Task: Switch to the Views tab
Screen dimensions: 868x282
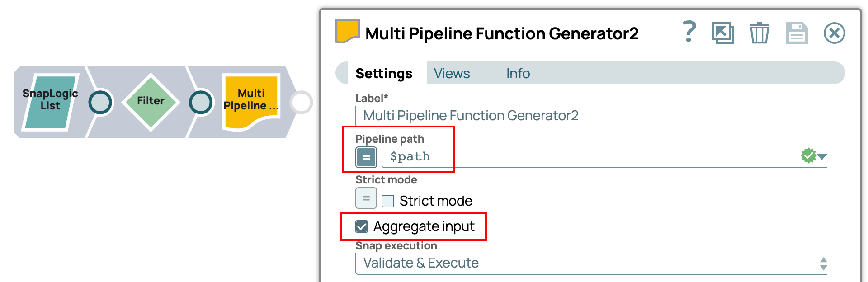Action: [452, 73]
